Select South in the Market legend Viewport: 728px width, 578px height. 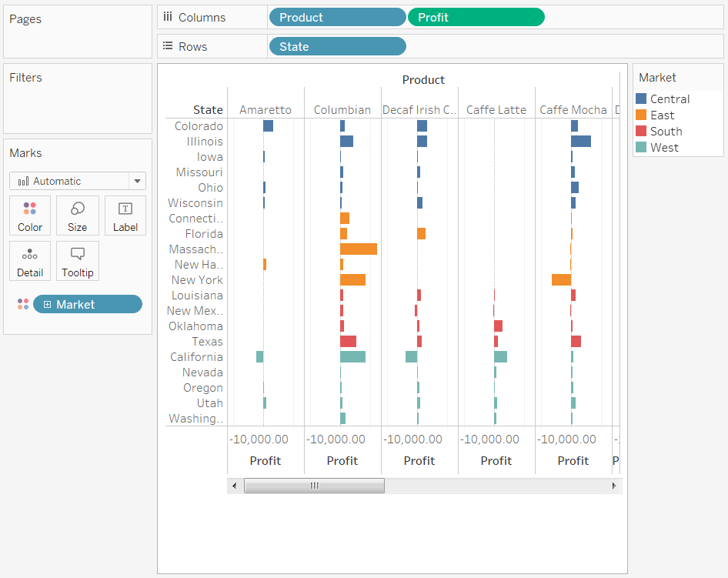[x=666, y=132]
